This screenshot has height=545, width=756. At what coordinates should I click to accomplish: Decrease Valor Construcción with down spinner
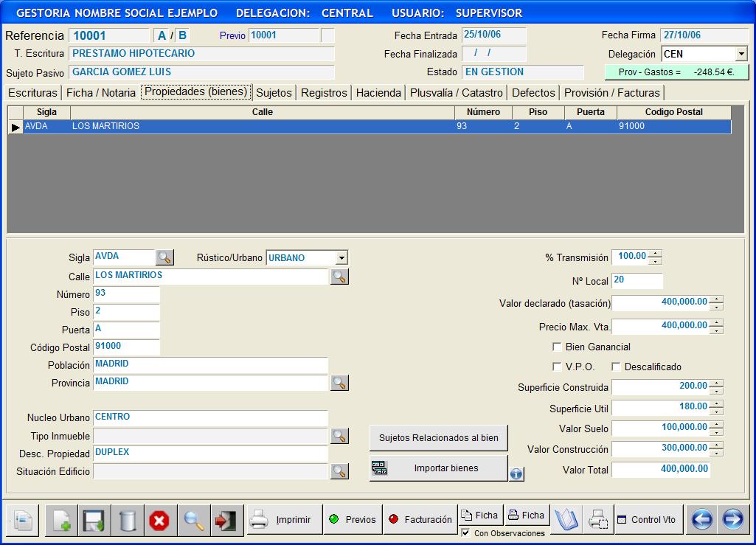(x=716, y=453)
